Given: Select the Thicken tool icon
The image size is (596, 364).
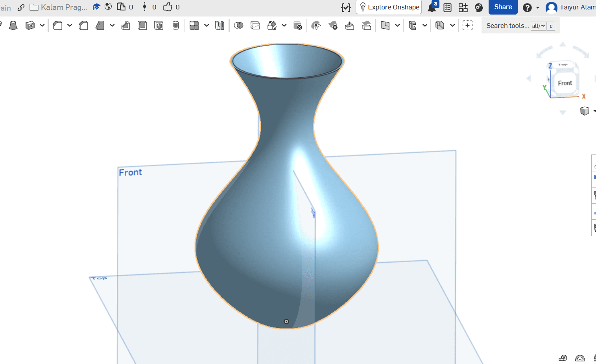Looking at the screenshot, I should pos(30,26).
